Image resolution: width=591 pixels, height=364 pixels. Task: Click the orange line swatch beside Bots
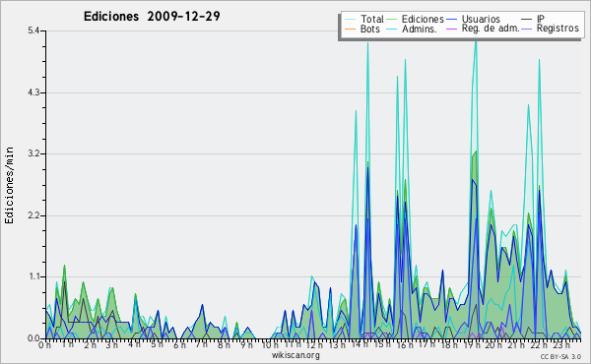[350, 29]
